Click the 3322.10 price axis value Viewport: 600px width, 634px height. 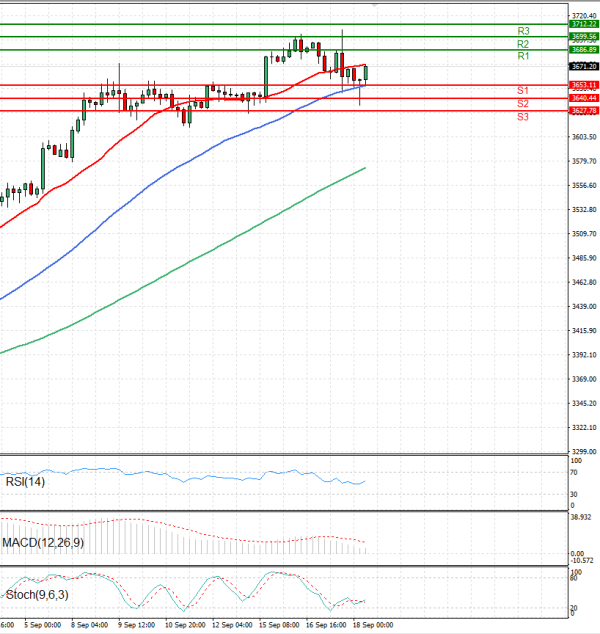tap(584, 428)
